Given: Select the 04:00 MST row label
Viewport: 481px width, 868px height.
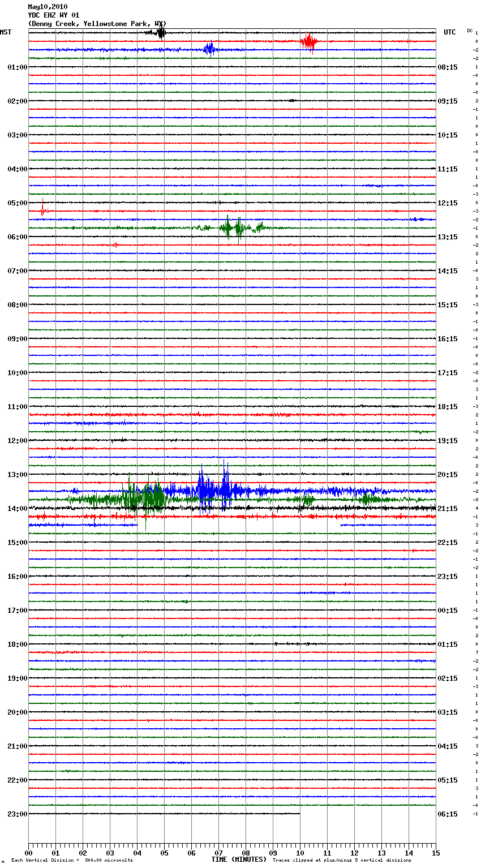Looking at the screenshot, I should (x=18, y=169).
